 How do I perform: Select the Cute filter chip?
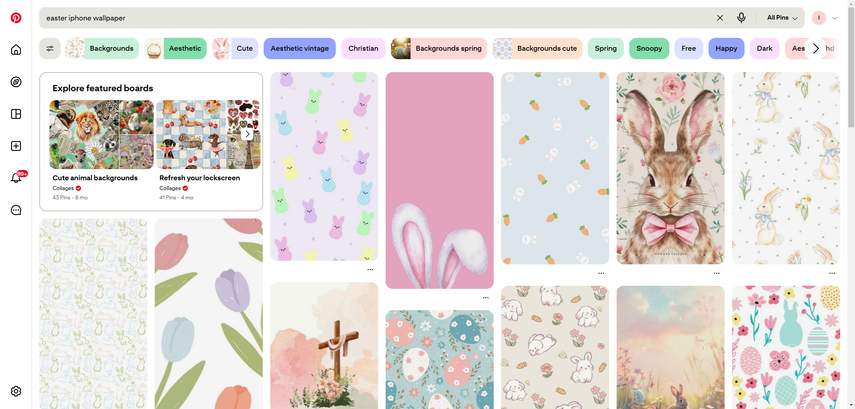[x=235, y=49]
